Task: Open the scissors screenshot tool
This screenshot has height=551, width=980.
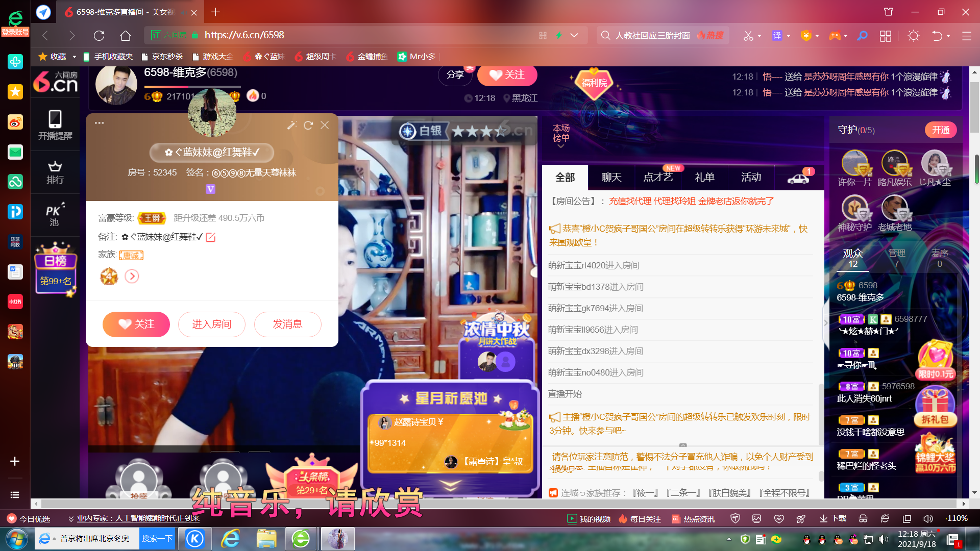Action: coord(748,35)
